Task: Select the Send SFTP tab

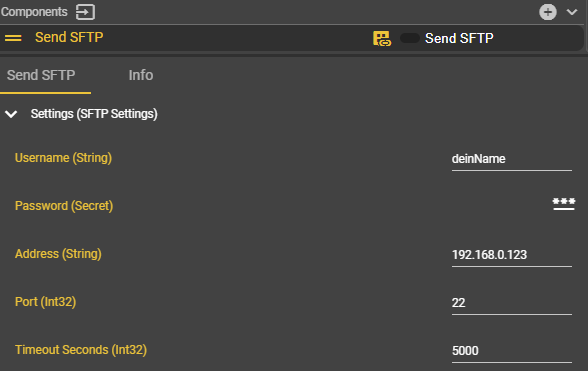Action: 41,75
